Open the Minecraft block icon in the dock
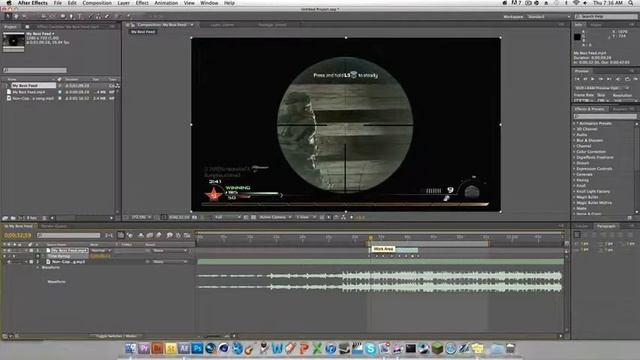The image size is (640, 360). [x=437, y=348]
